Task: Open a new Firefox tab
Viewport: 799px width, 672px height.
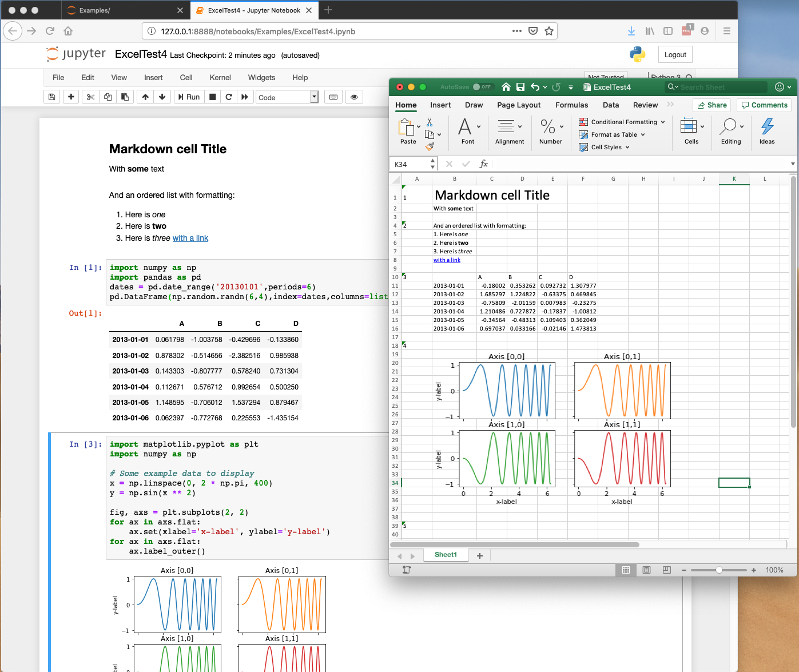Action: (x=328, y=10)
